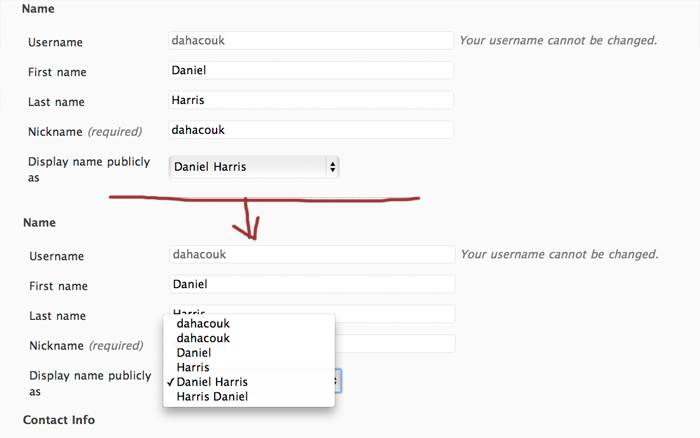Click the lower Nickname (required) label
700x438 pixels.
click(x=86, y=346)
